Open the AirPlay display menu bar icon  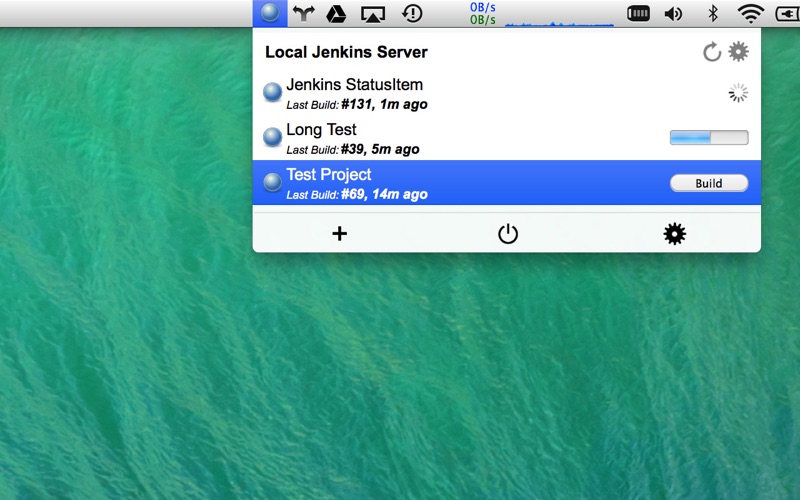(372, 14)
